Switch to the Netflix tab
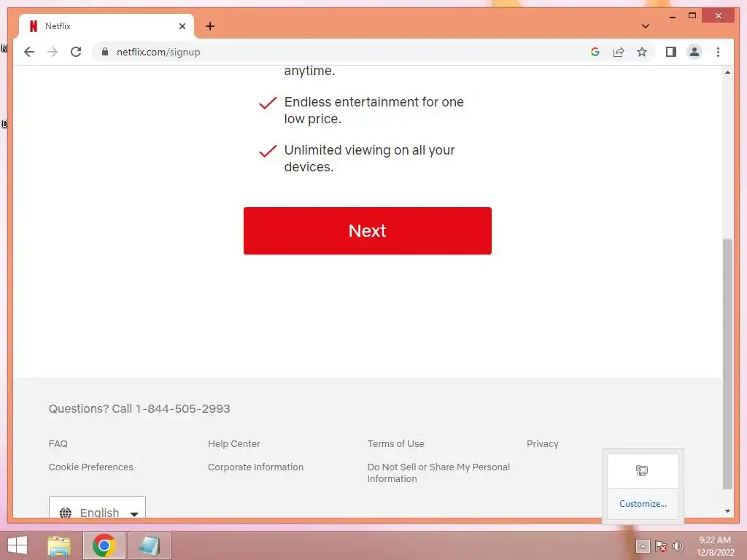 (x=107, y=26)
